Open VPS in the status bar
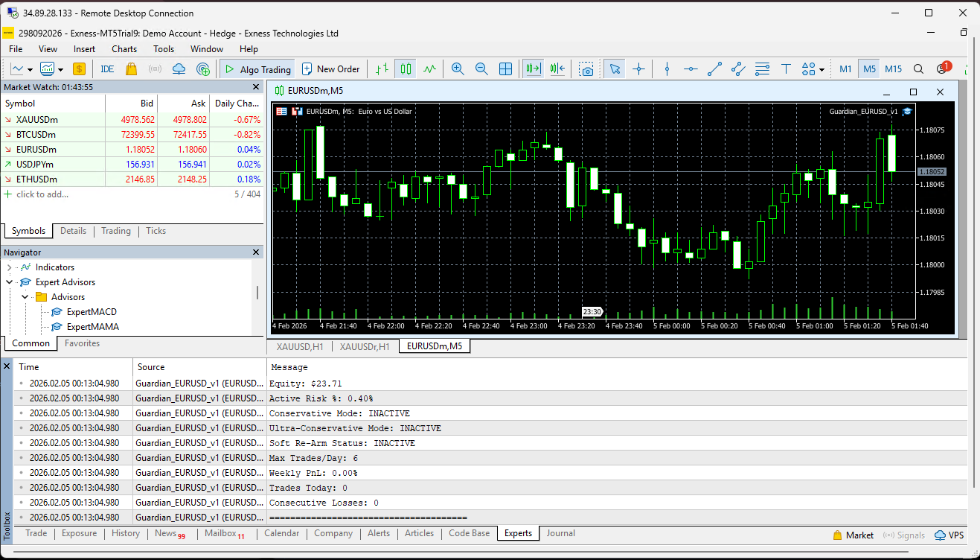 pyautogui.click(x=949, y=535)
